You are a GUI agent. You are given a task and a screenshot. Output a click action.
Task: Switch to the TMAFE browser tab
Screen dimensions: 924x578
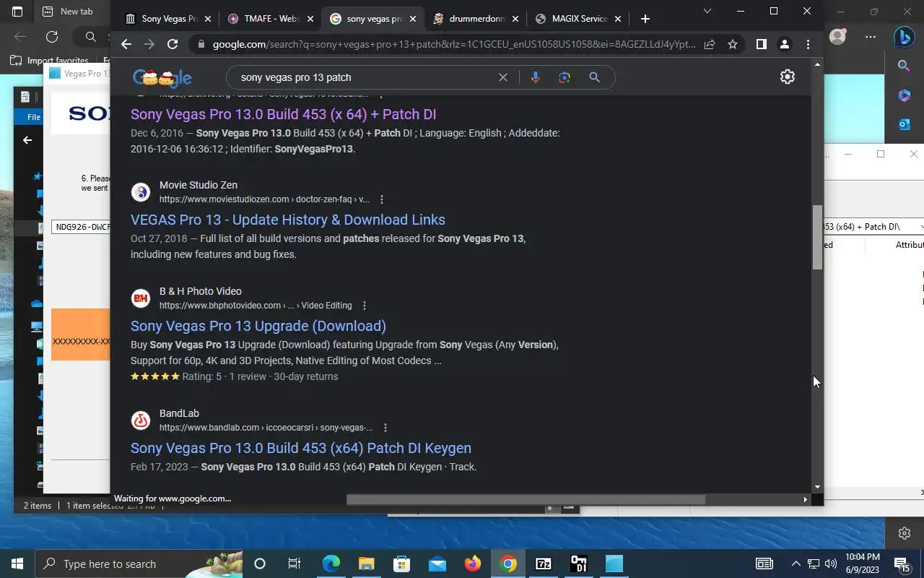(x=270, y=19)
